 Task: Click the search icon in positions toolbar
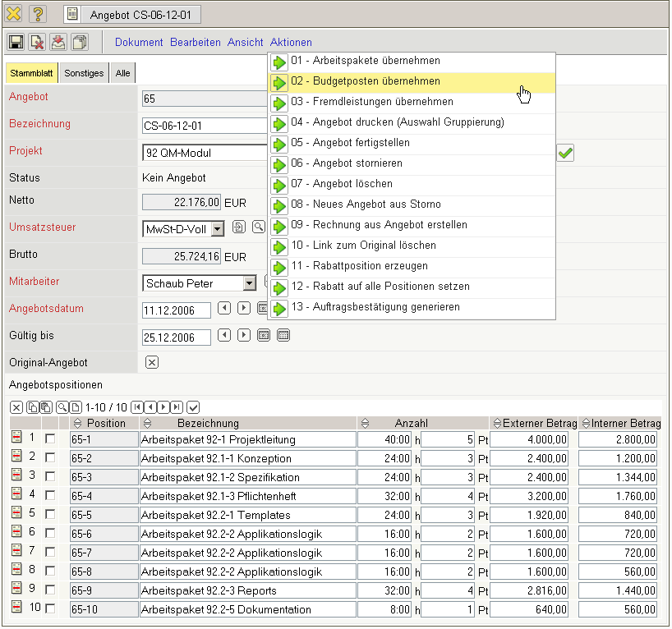click(62, 407)
